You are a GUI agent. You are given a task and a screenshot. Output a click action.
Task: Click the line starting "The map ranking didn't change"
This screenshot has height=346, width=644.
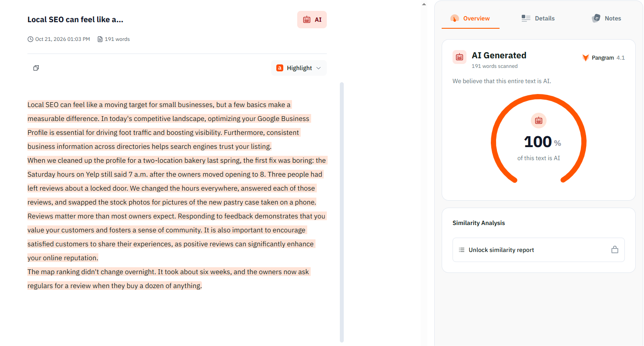(x=168, y=272)
